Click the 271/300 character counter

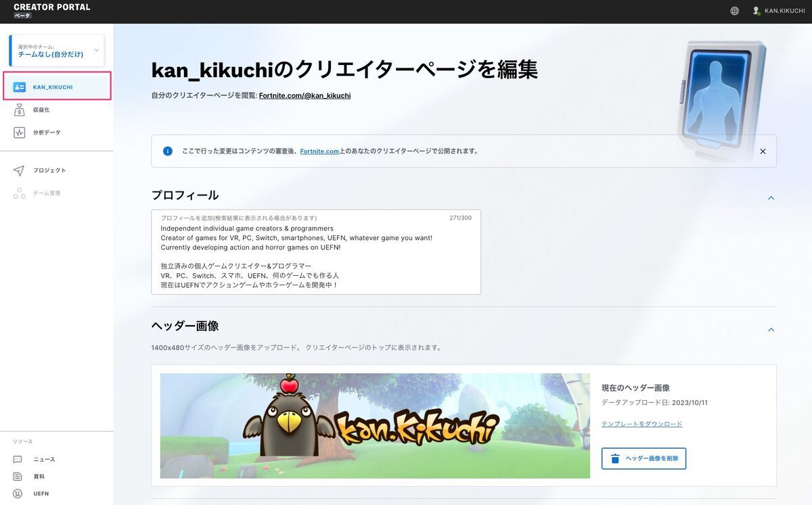point(460,218)
